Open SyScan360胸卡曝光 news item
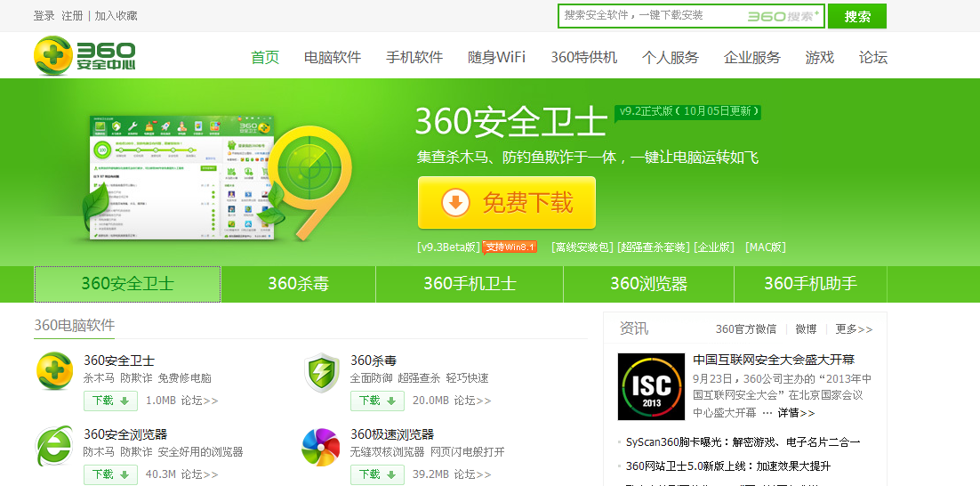This screenshot has height=486, width=980. coord(743,442)
